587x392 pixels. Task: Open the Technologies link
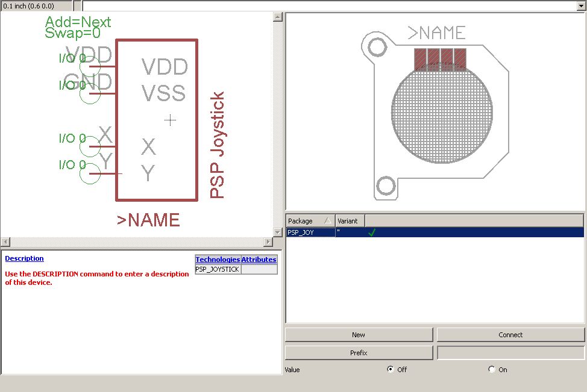[x=218, y=260]
